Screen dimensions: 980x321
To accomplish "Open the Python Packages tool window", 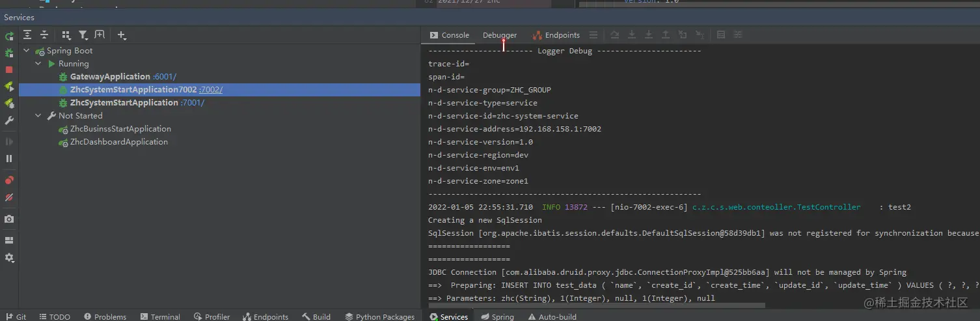I will (380, 316).
